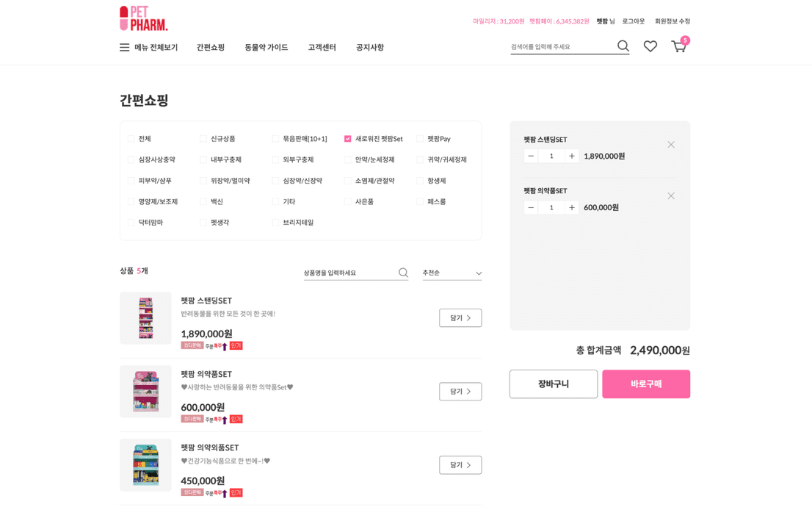Open the 고객센터 menu

coord(322,47)
